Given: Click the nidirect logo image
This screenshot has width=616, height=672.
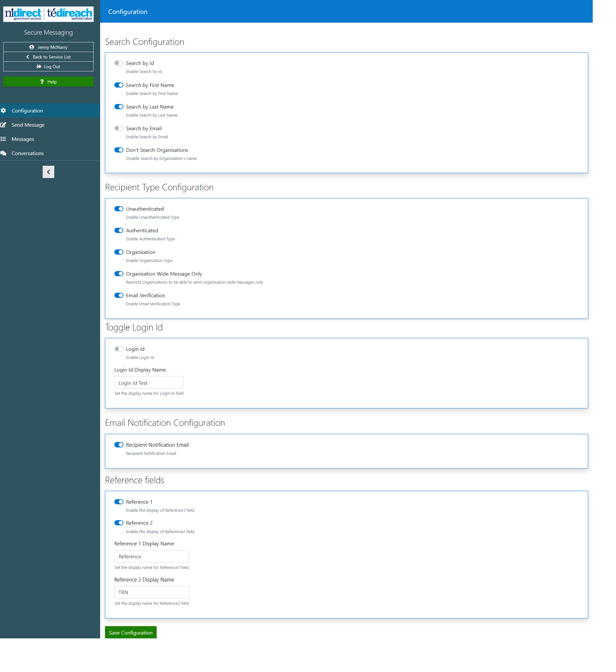Looking at the screenshot, I should pos(48,14).
